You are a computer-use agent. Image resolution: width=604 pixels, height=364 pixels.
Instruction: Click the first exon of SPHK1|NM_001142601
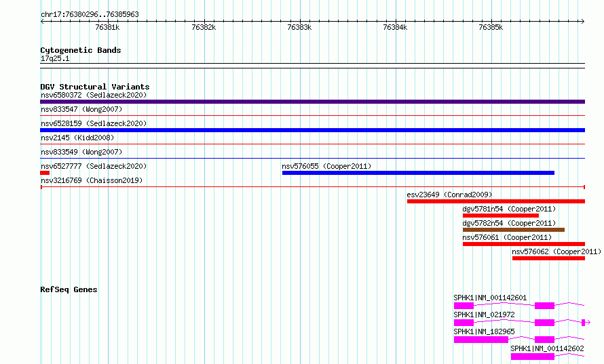[464, 306]
